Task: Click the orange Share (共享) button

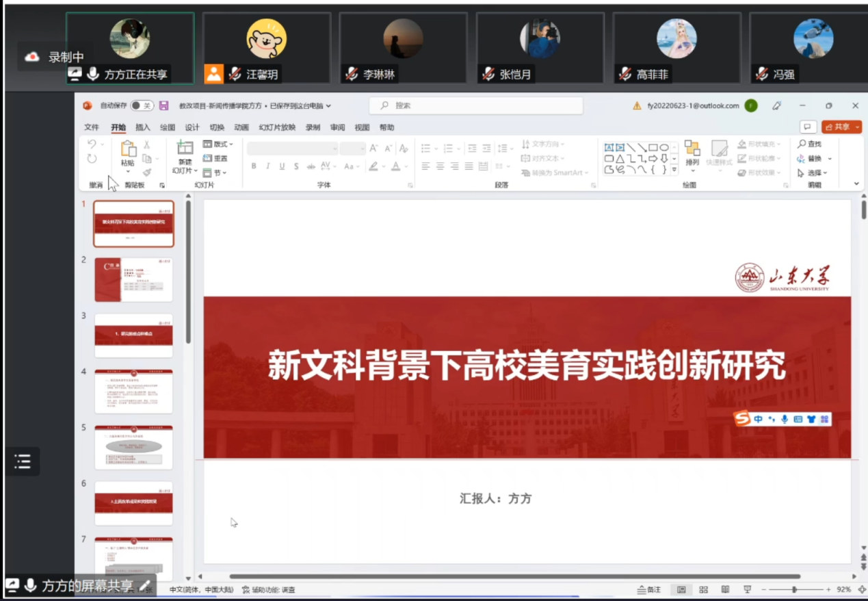Action: (x=841, y=127)
